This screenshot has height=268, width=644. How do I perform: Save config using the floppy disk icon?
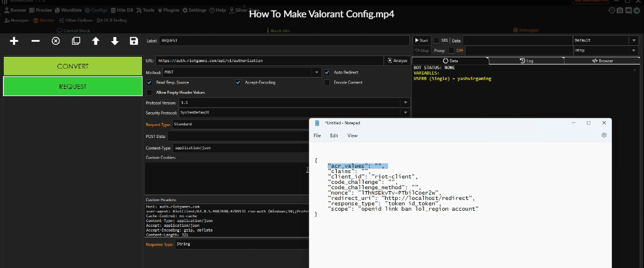tap(134, 41)
